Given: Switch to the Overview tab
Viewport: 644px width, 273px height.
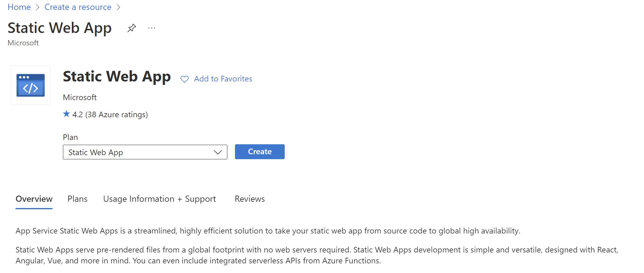Looking at the screenshot, I should coord(34,199).
